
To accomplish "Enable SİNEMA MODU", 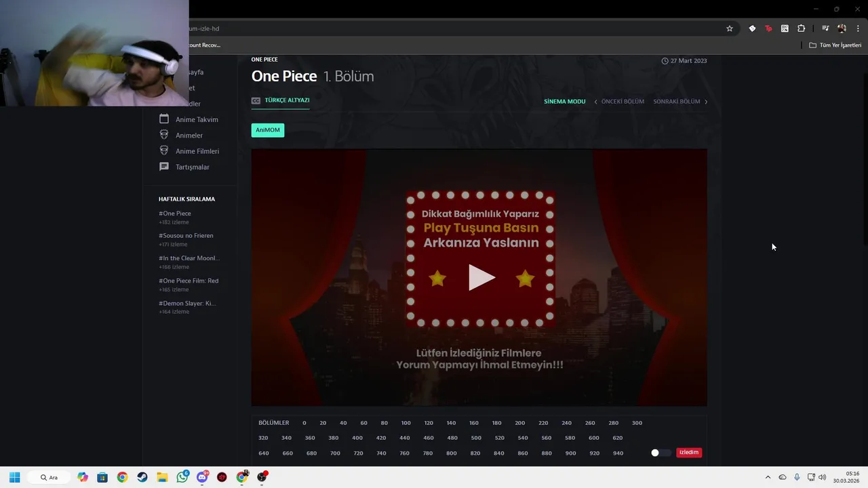I will pyautogui.click(x=564, y=102).
